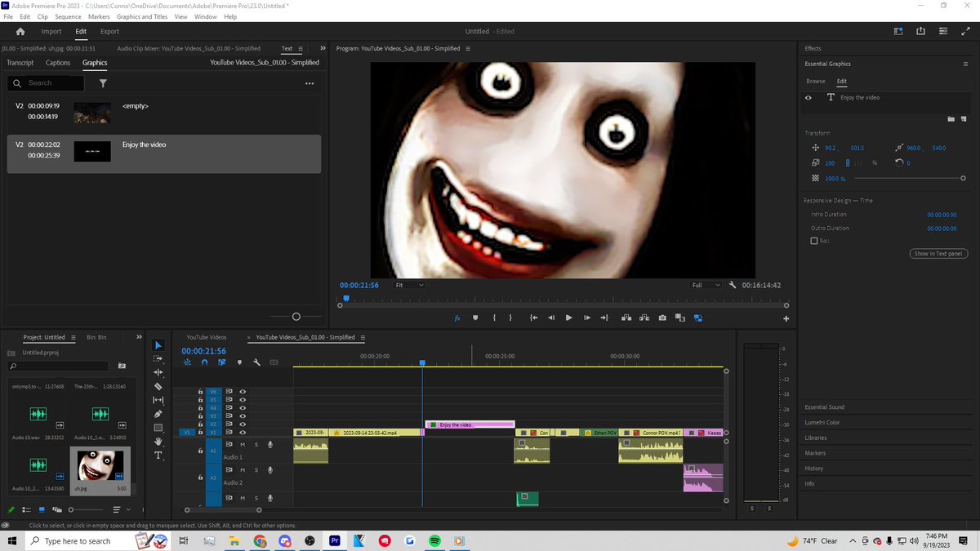Switch to the Captions tab

pos(58,63)
